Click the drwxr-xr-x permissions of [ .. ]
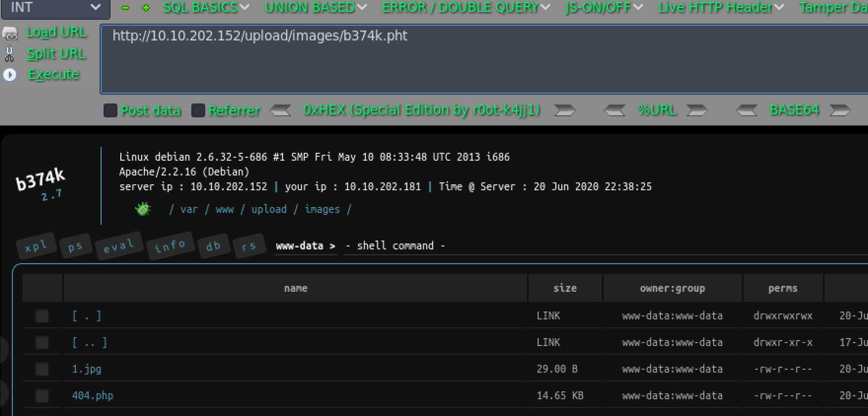The image size is (868, 416). tap(783, 342)
